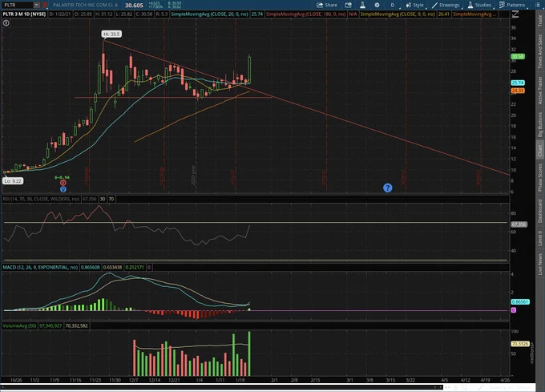
Task: Click the PLTR 3 M 1D [NYSE] chart label
Action: [24, 14]
